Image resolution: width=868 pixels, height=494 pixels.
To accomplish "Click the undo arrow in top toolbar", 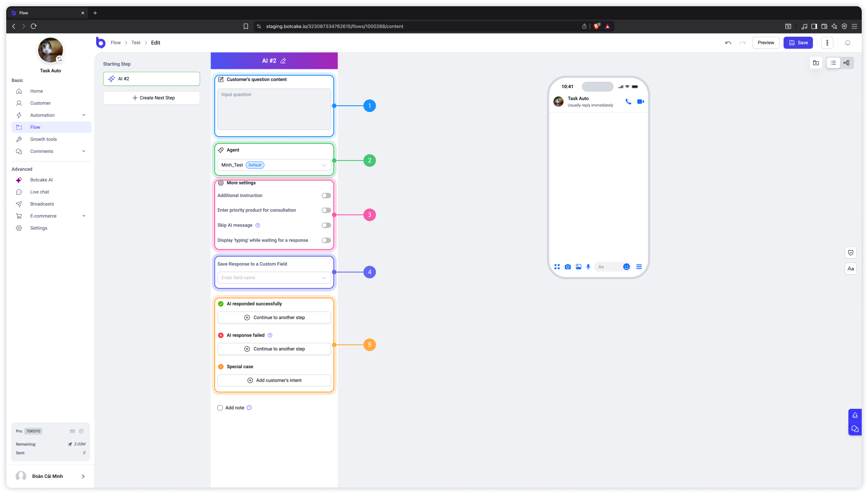I will (728, 43).
